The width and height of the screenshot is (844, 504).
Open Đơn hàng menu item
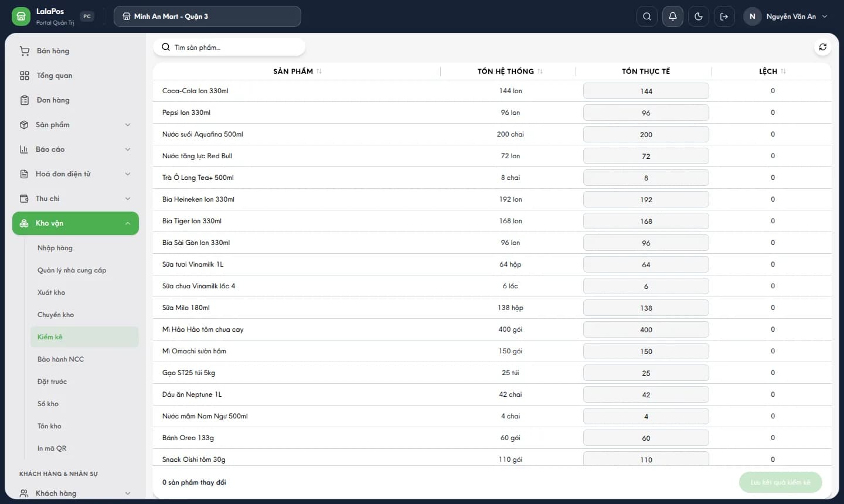pos(76,100)
